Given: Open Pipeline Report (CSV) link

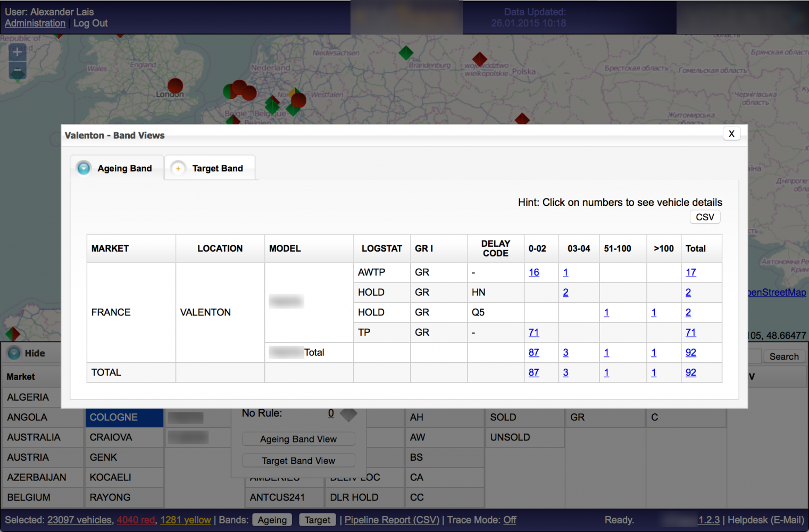Looking at the screenshot, I should point(391,520).
